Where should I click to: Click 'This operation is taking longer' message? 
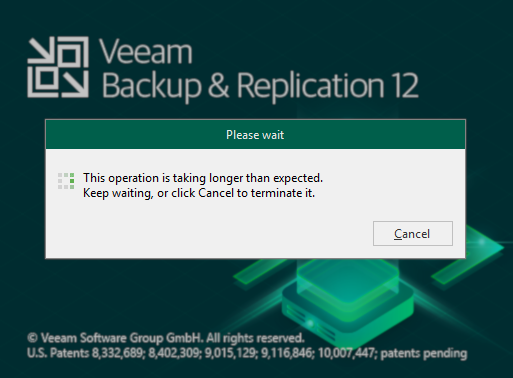203,178
